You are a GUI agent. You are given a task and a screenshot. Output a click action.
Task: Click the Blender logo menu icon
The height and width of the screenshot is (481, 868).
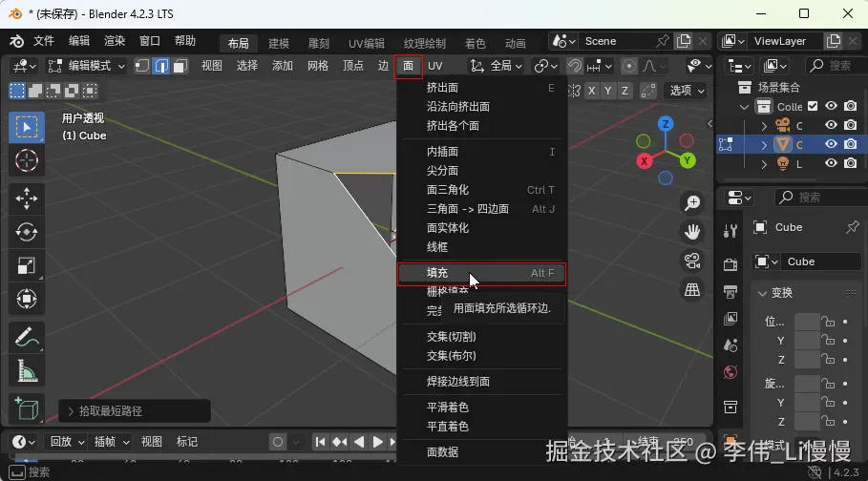coord(16,41)
